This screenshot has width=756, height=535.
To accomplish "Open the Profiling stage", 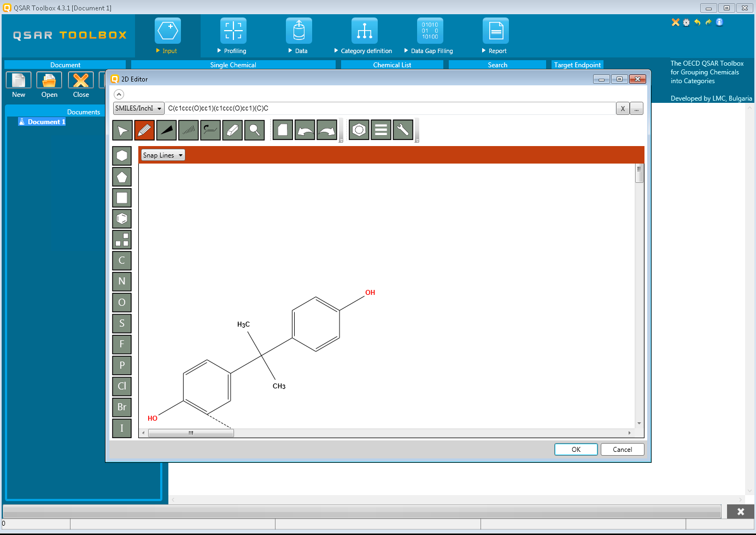I will [233, 36].
